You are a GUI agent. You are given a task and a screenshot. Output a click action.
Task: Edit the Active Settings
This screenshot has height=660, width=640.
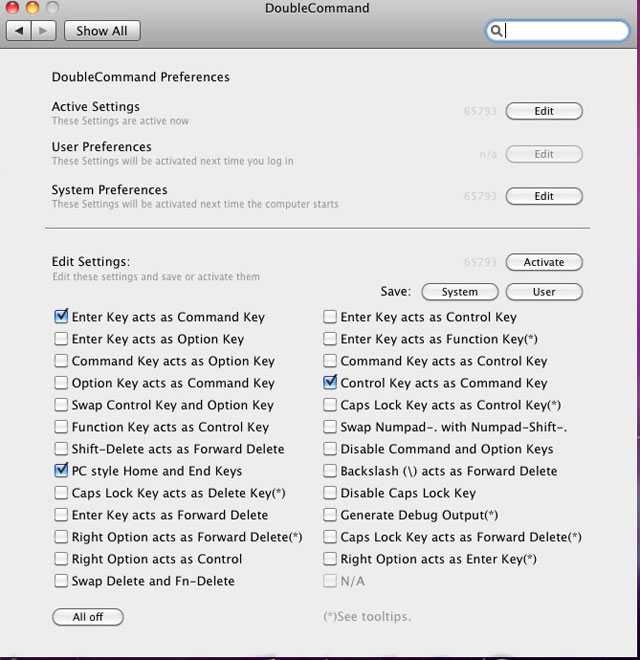point(544,111)
